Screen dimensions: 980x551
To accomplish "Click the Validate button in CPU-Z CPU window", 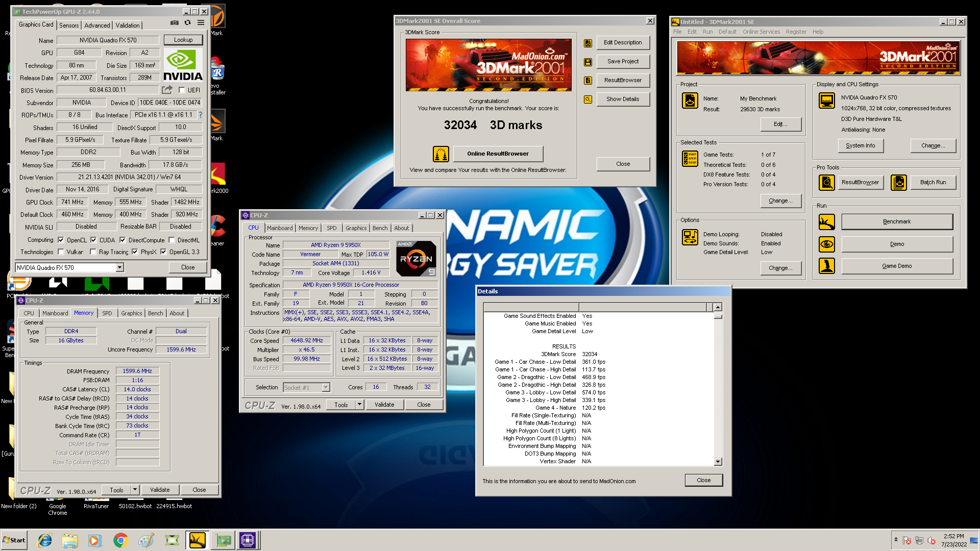I will tap(384, 405).
